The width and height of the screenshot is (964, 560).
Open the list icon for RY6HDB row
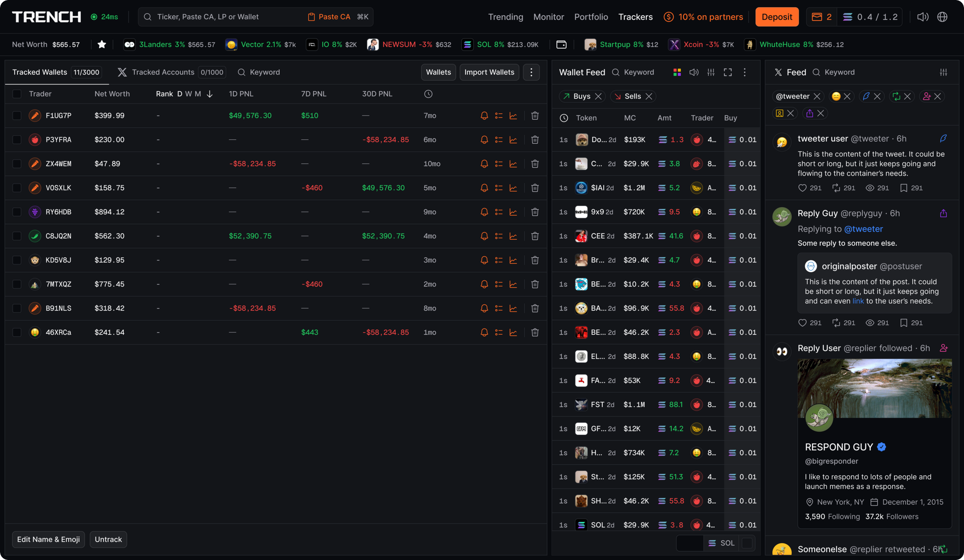click(x=498, y=212)
